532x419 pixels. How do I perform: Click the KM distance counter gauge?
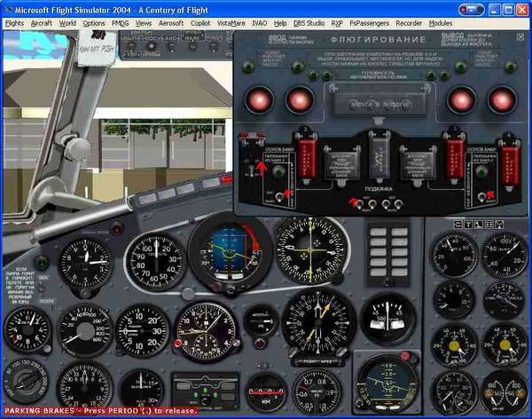pyautogui.click(x=266, y=392)
